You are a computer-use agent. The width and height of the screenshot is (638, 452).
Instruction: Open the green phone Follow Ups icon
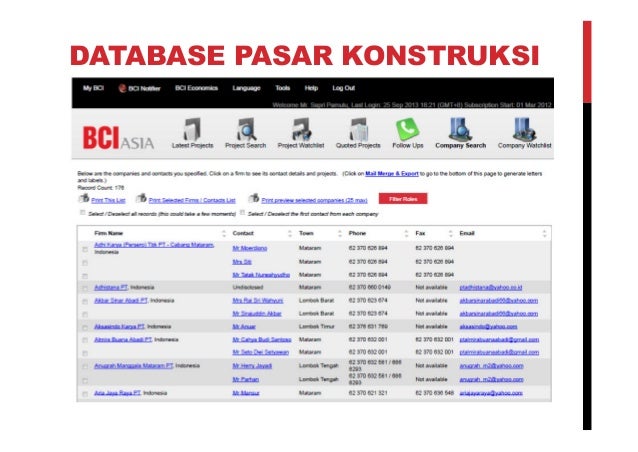pos(407,129)
